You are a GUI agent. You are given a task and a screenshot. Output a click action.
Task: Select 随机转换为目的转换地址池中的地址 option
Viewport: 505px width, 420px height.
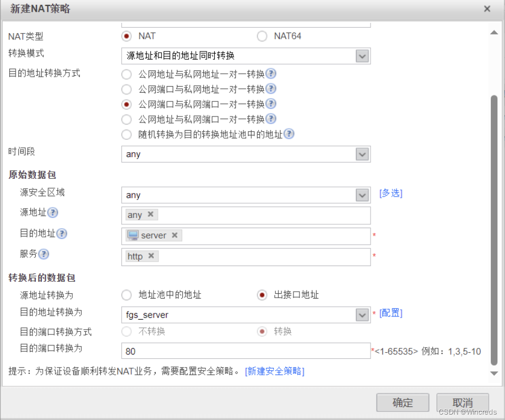126,134
